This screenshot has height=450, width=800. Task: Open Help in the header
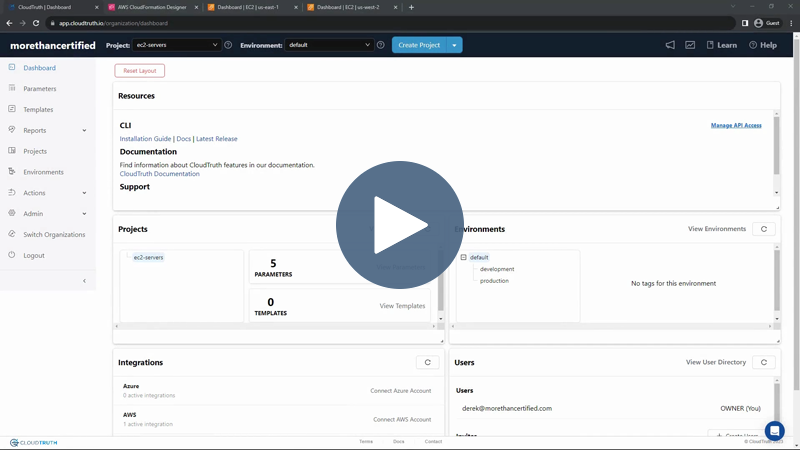click(763, 45)
